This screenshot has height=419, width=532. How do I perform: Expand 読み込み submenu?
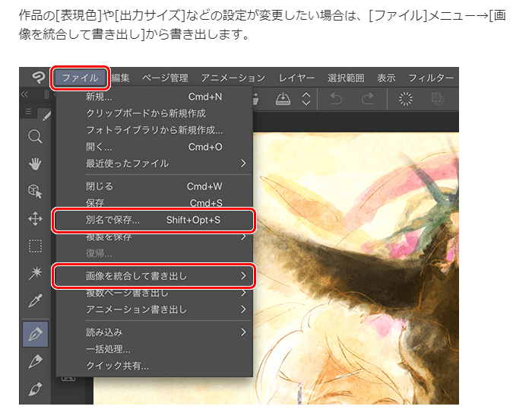coord(154,332)
